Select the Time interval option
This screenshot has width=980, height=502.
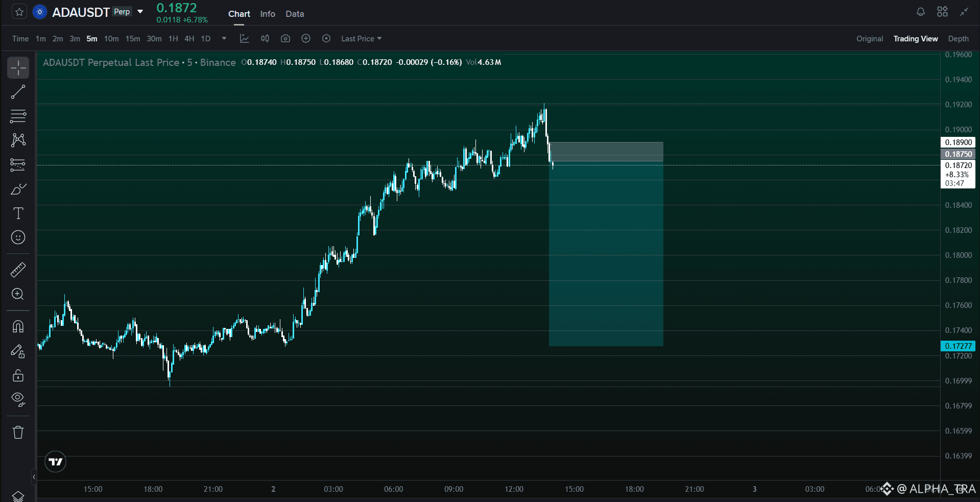point(20,39)
